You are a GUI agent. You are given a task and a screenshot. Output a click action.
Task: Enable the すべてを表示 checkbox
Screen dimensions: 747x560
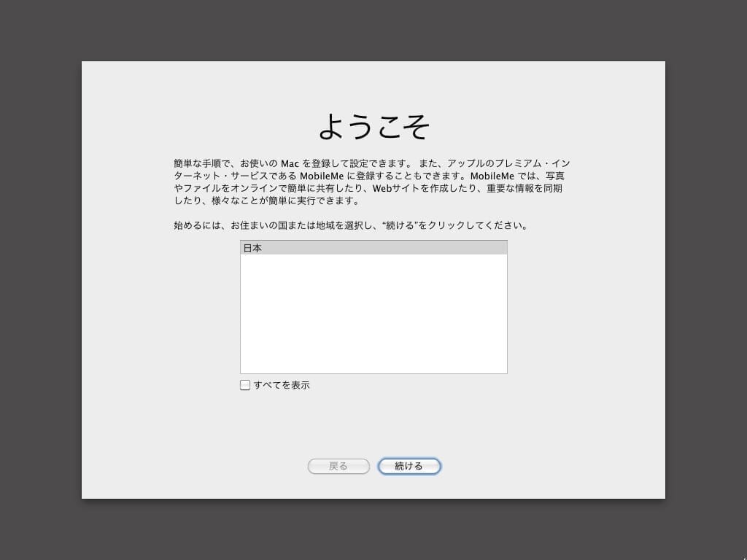tap(245, 385)
